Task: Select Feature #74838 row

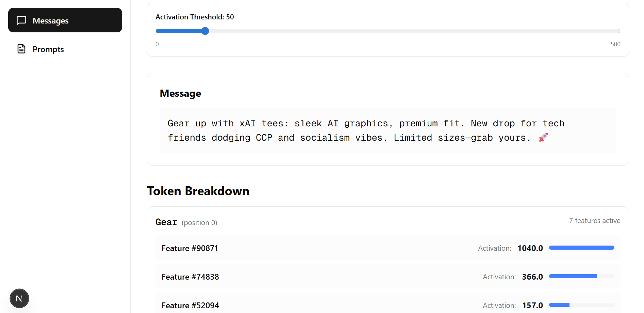Action: tap(388, 276)
